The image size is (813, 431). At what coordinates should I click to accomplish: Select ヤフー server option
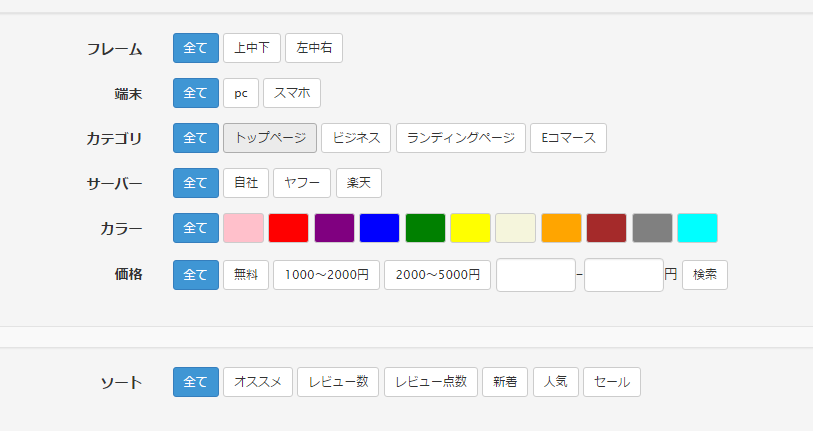pyautogui.click(x=302, y=183)
